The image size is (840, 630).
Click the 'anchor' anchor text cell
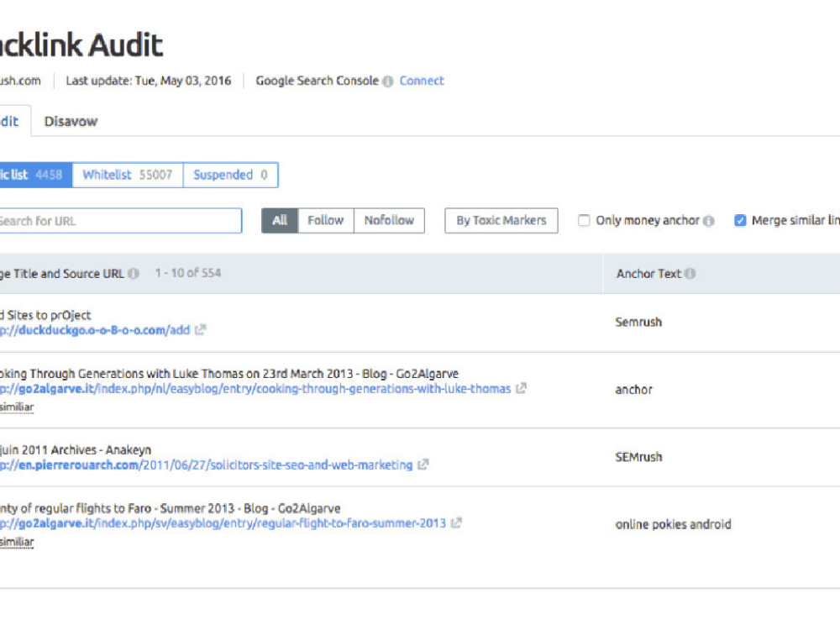[x=633, y=390]
